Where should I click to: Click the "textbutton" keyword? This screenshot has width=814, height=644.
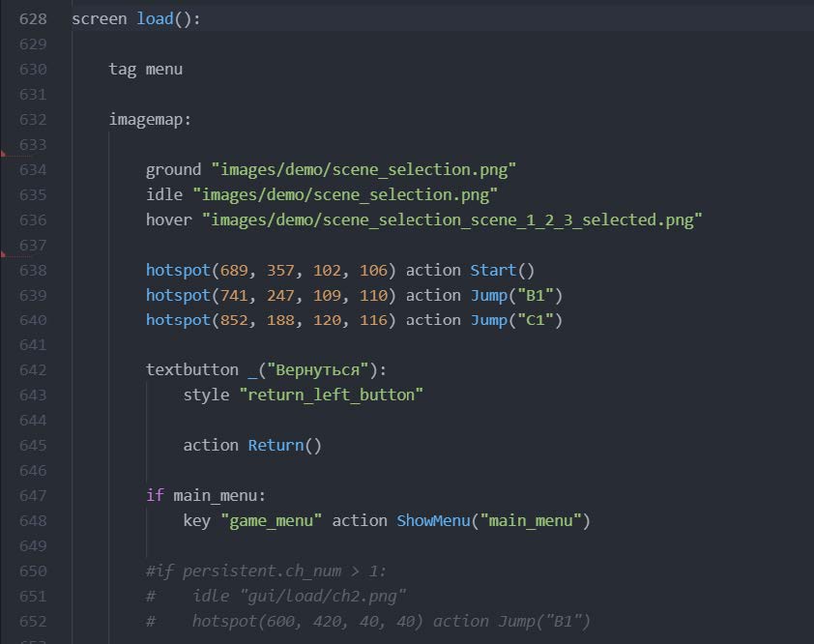coord(192,369)
